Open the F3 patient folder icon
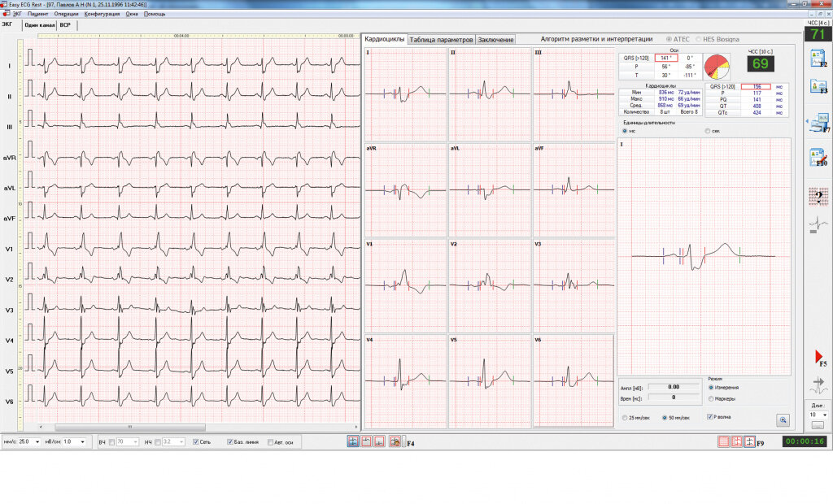This screenshot has height=504, width=833. point(818,85)
